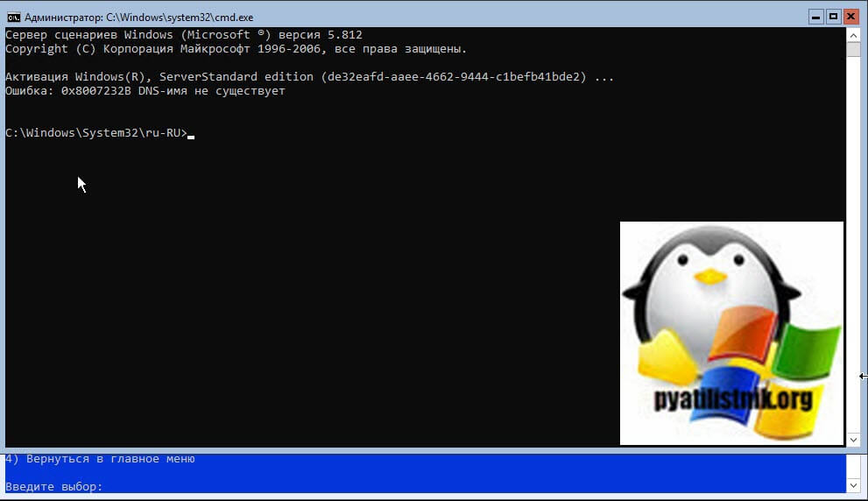Click the ServerStandard edition activation line
This screenshot has width=868, height=501.
pyautogui.click(x=307, y=77)
